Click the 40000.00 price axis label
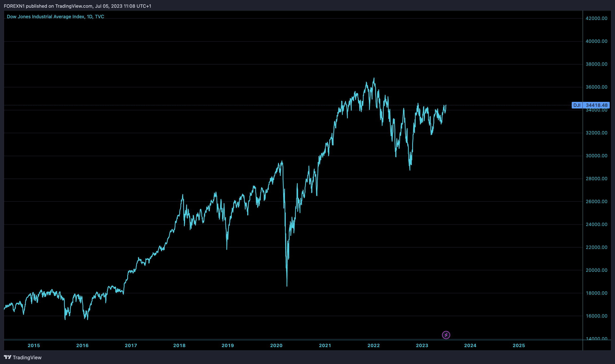The height and width of the screenshot is (364, 615). [597, 41]
